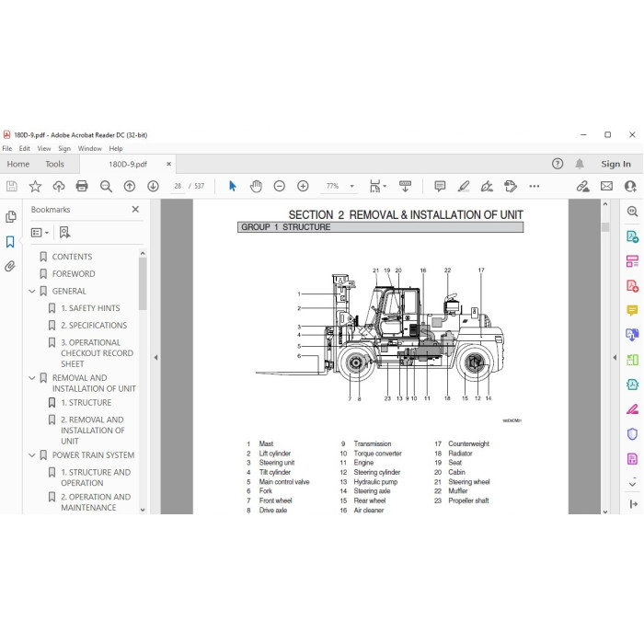Screen dimensions: 644x644
Task: Open the find text magnifier tool
Action: tap(106, 187)
